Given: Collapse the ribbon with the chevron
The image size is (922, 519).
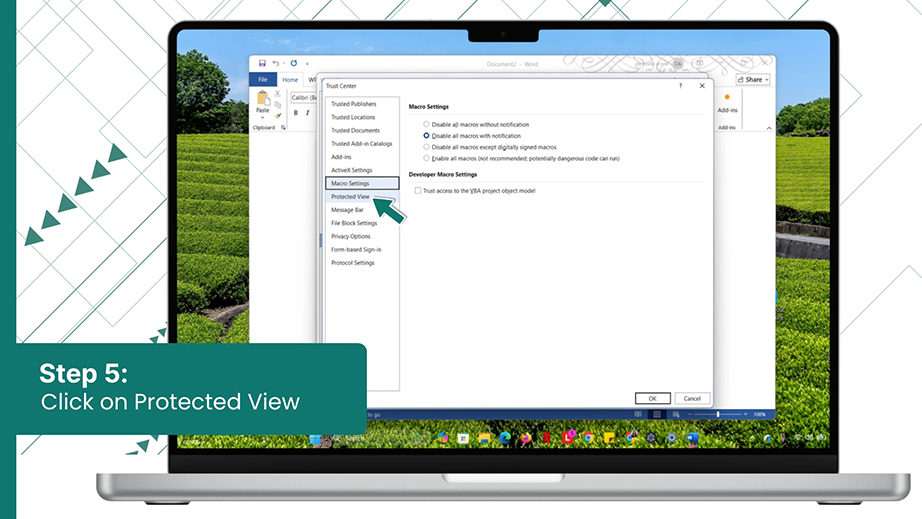Looking at the screenshot, I should point(769,128).
